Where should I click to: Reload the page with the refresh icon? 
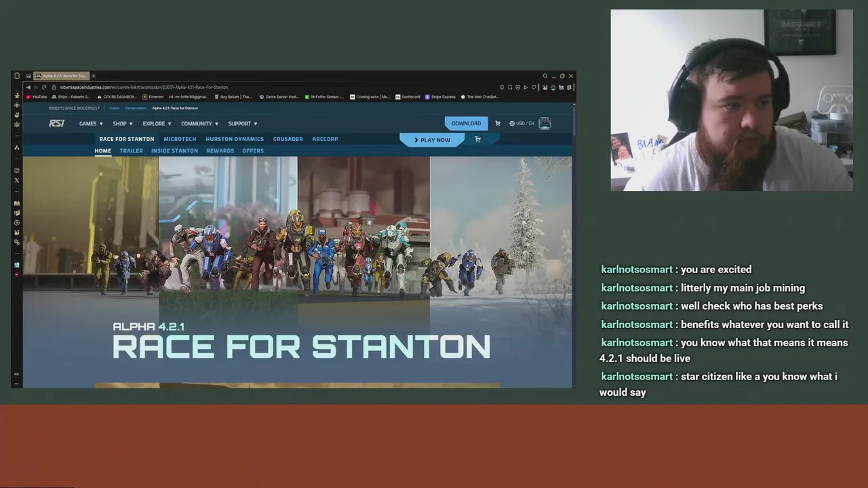click(44, 87)
